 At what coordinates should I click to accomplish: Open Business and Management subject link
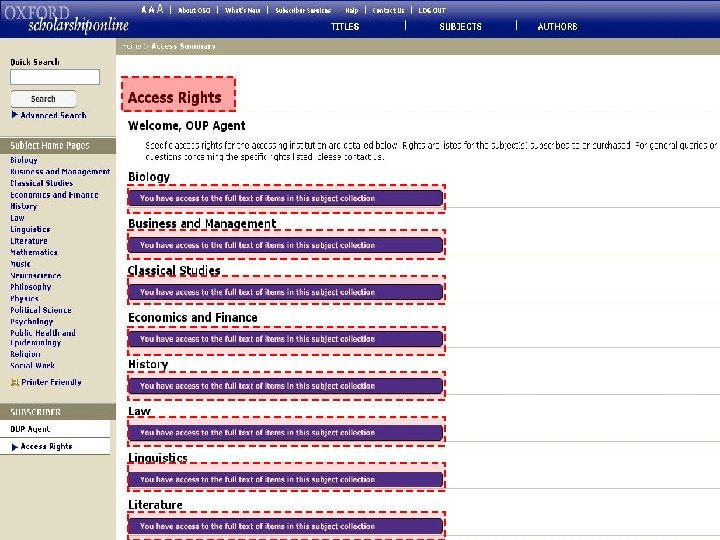coord(60,171)
